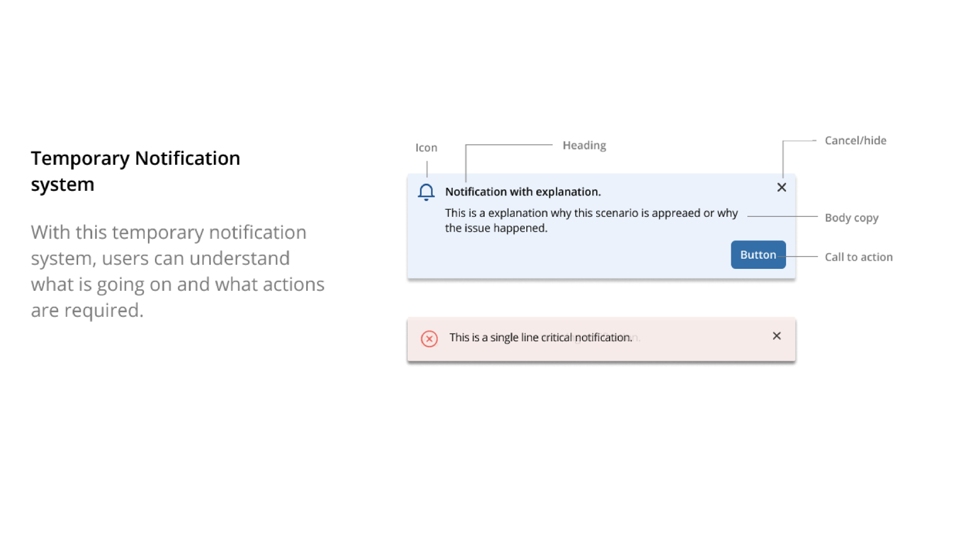Click the word "system" in the title
Viewport: 980px width, 551px height.
(x=62, y=184)
